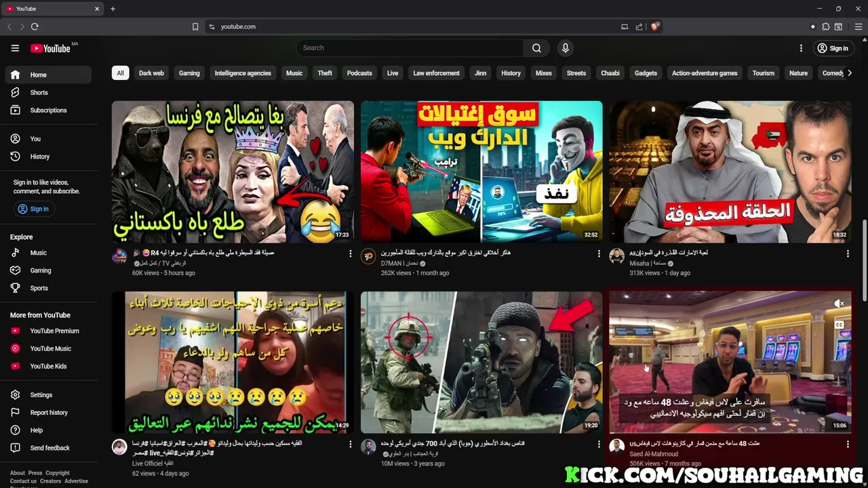Open History in the sidebar
This screenshot has height=488, width=868.
(48, 156)
